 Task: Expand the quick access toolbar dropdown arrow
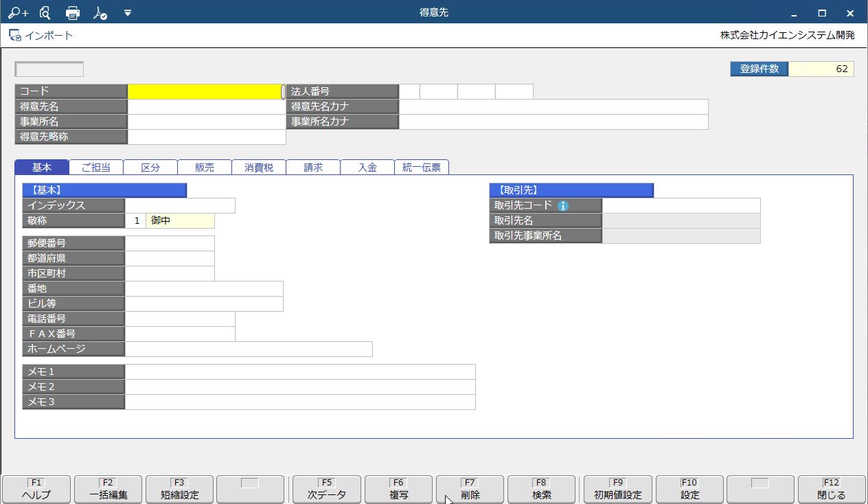click(x=127, y=12)
